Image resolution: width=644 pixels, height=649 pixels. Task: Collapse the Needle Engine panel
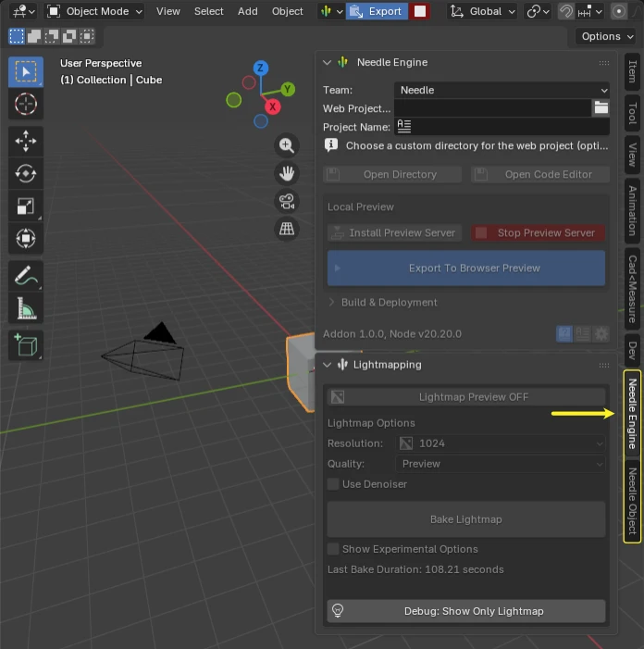pos(327,62)
